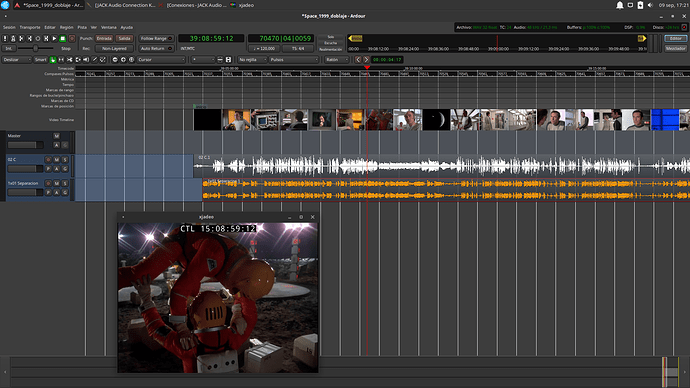Click the Mezclador button

675,48
